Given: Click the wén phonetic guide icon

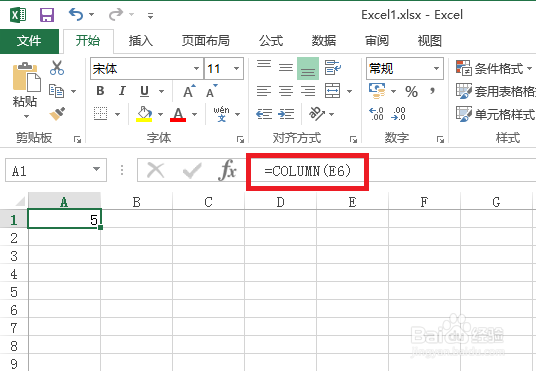Looking at the screenshot, I should [222, 114].
